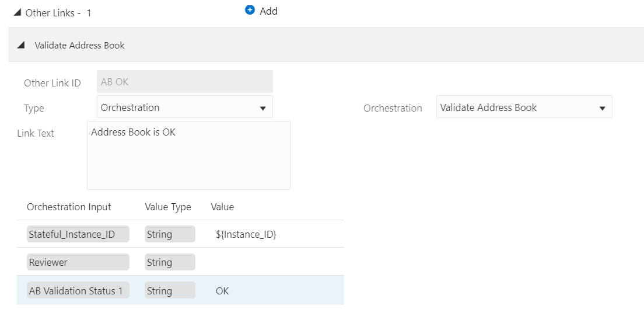The height and width of the screenshot is (316, 644).
Task: Click the empty Reviewer value cell
Action: click(274, 262)
